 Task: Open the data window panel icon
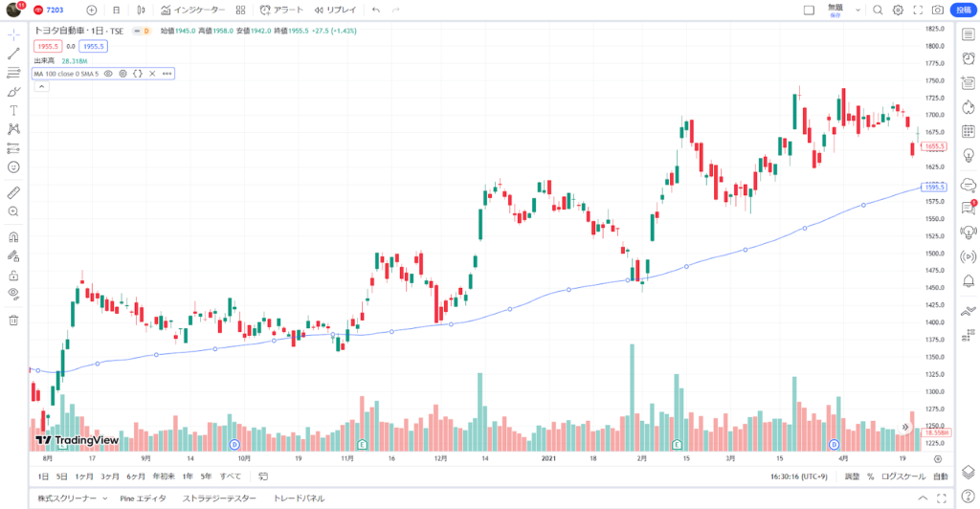coord(969,82)
